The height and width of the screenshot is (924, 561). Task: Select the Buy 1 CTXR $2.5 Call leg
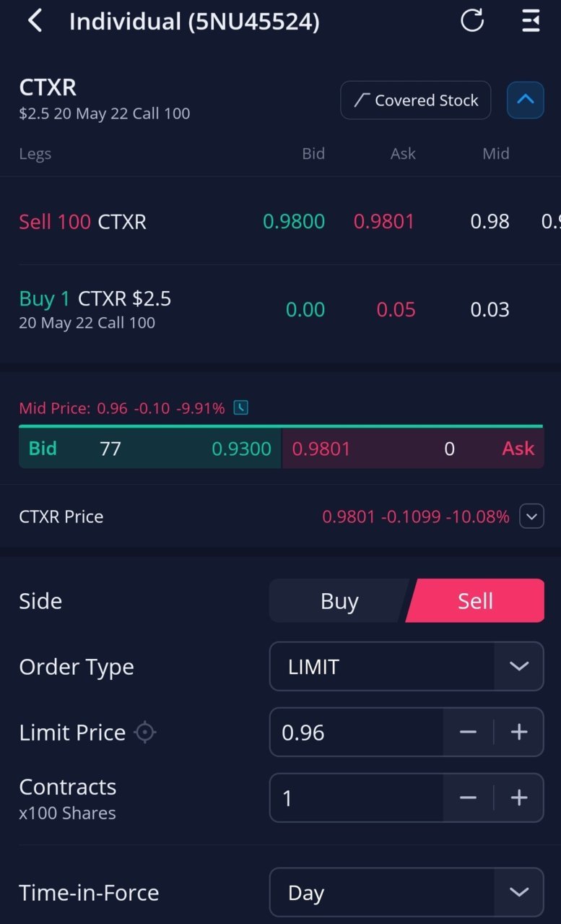[280, 309]
